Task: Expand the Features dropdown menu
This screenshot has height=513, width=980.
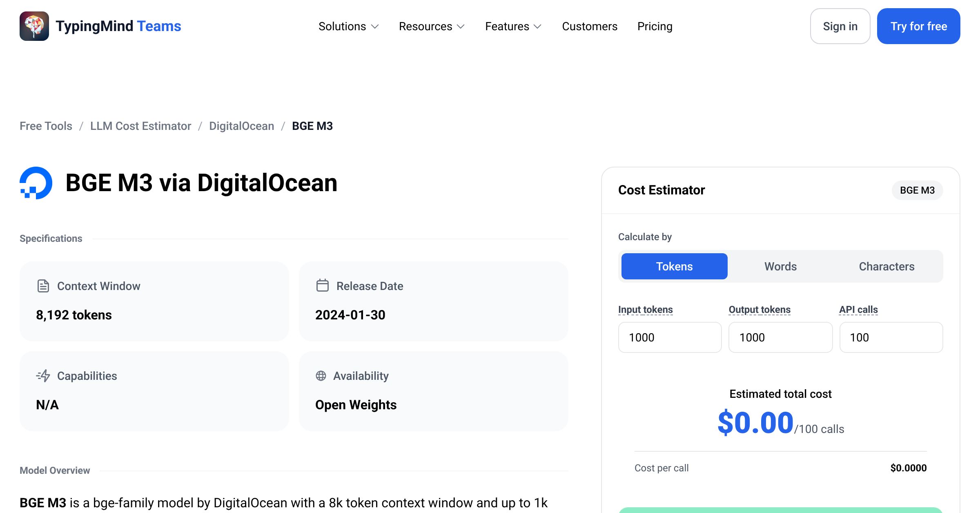Action: click(x=513, y=26)
